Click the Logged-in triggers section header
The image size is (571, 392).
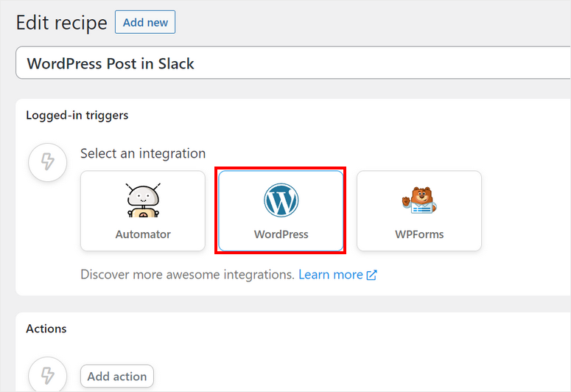77,115
